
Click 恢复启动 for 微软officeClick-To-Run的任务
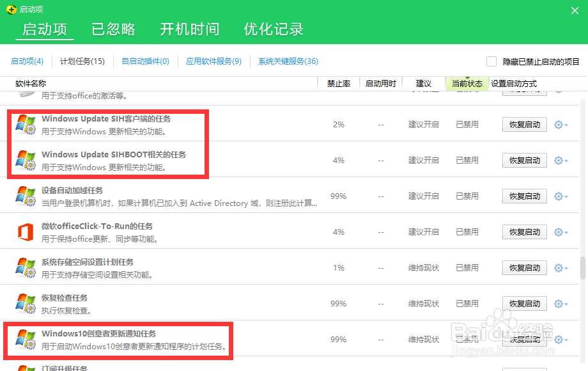[x=525, y=232]
